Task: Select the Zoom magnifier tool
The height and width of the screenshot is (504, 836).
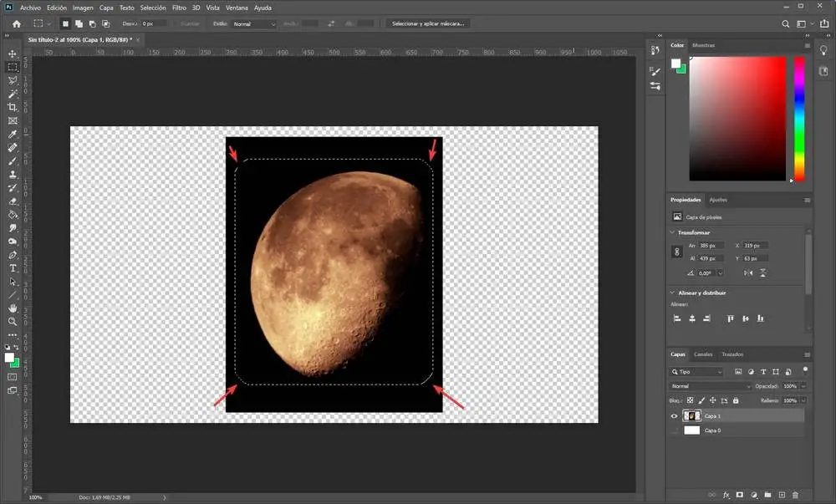Action: click(13, 322)
